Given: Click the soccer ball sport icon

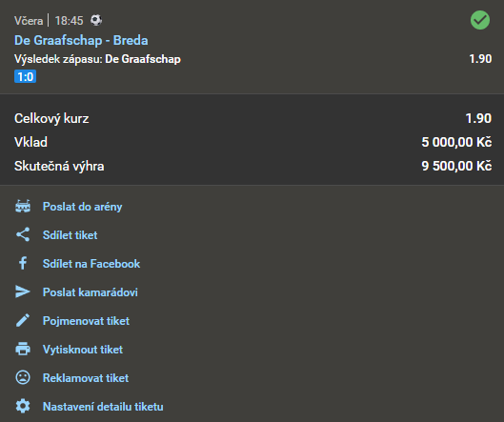Looking at the screenshot, I should point(96,20).
